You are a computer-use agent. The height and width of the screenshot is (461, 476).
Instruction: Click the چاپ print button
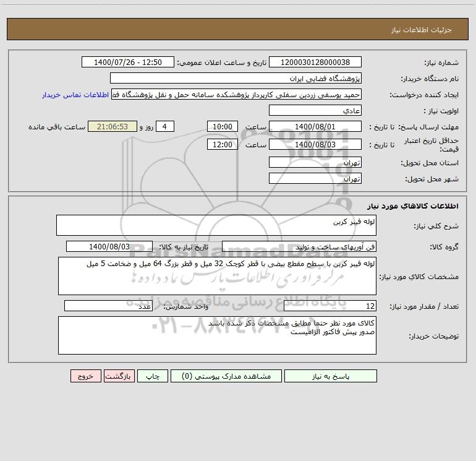click(x=153, y=376)
